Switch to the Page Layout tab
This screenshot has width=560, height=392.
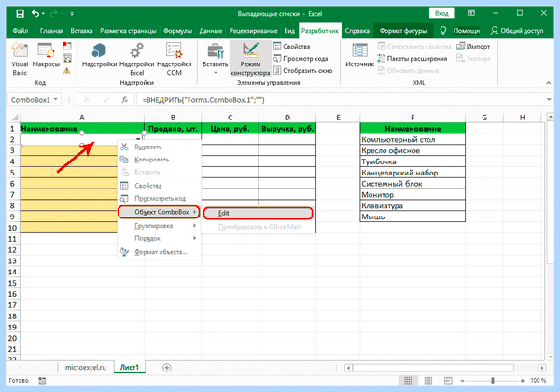tap(128, 31)
